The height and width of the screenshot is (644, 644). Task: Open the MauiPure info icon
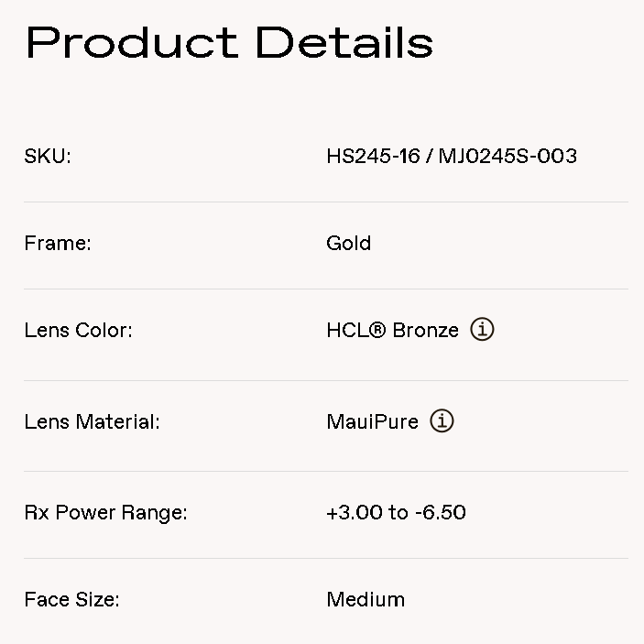tap(442, 421)
